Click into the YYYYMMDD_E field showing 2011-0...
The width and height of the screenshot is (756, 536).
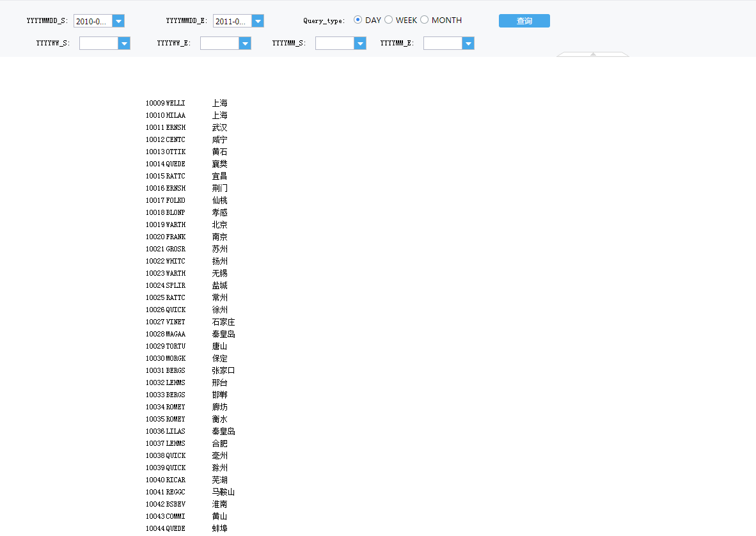(x=232, y=20)
